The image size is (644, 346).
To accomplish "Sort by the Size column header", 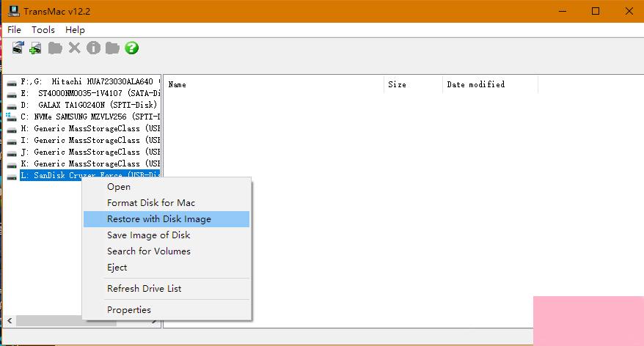I will (413, 84).
